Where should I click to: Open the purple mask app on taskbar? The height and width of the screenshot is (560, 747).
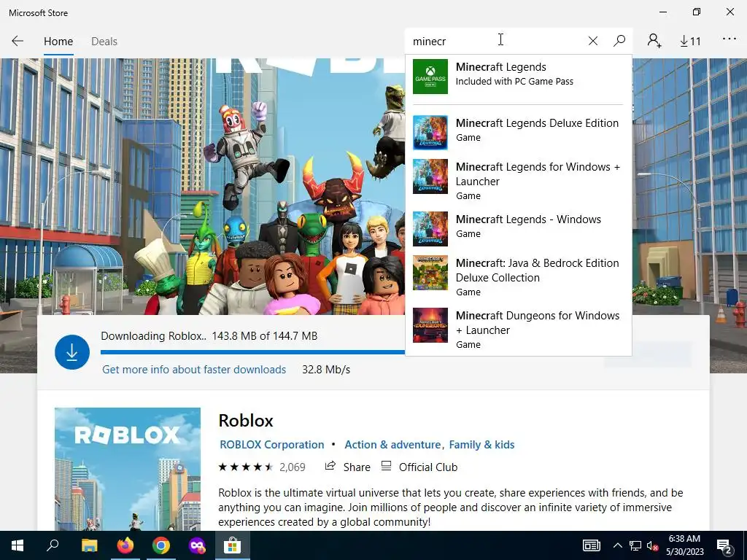[x=197, y=545]
